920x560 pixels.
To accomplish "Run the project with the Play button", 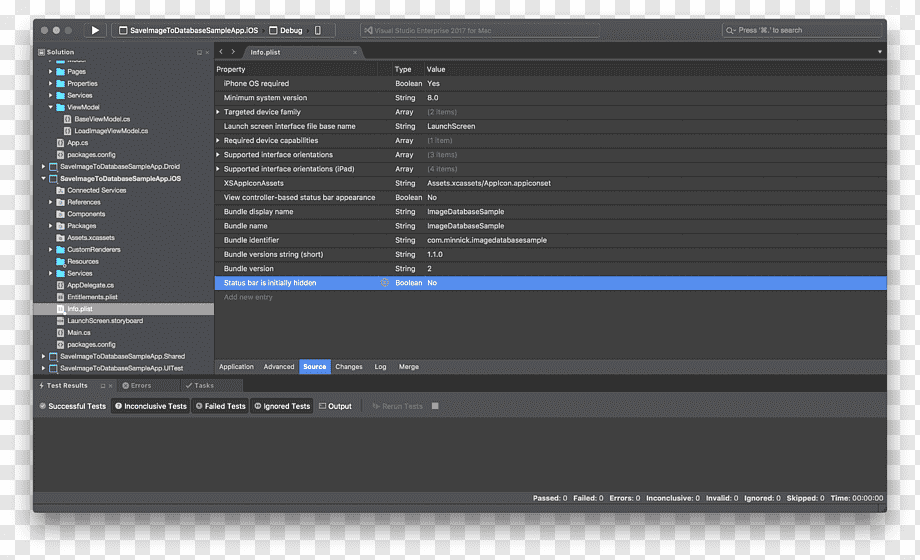I will tap(95, 30).
